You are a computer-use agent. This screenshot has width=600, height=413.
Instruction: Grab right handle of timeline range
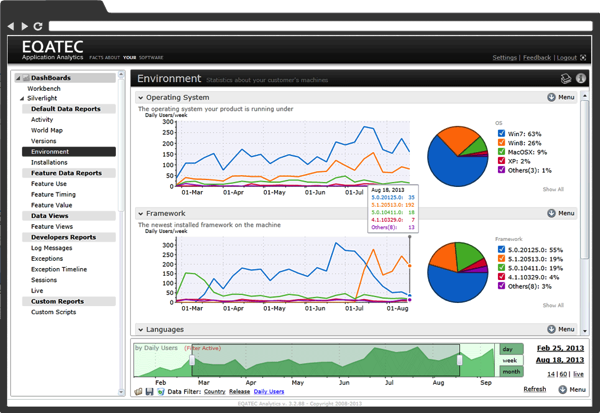(459, 360)
